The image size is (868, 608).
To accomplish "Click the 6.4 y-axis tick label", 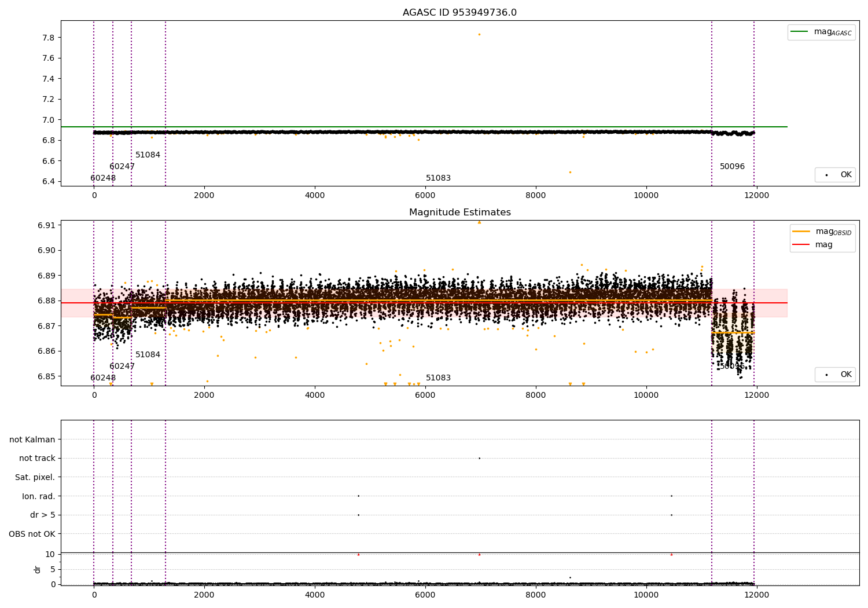I will [x=49, y=181].
